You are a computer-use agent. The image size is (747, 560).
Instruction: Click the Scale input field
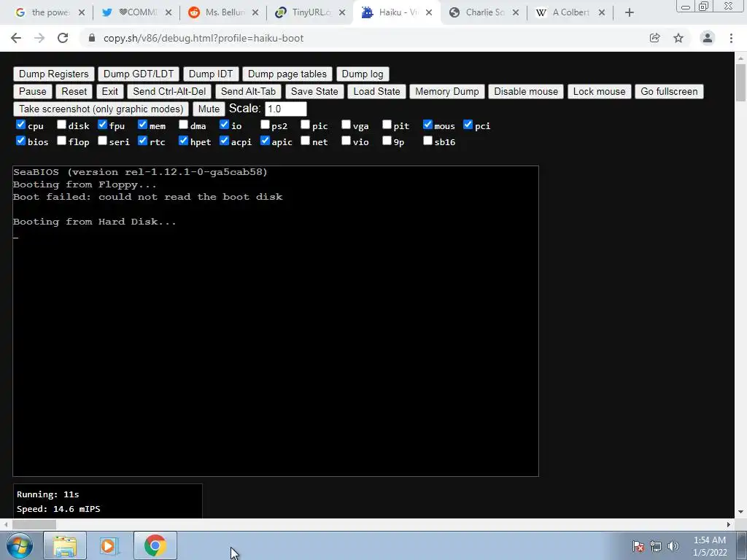(x=285, y=109)
